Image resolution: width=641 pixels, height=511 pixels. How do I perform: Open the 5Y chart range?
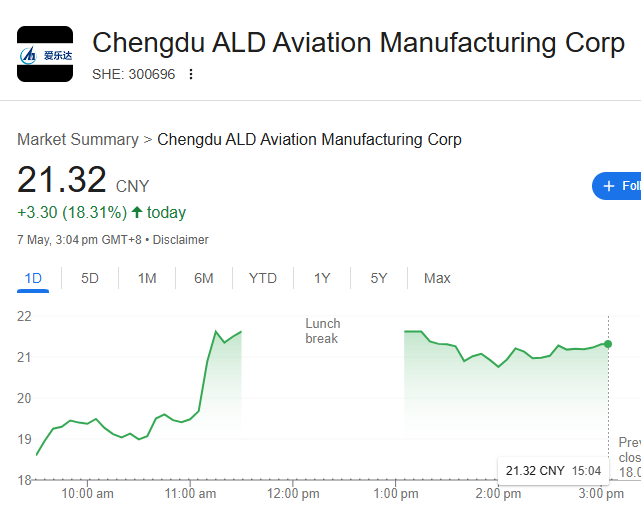pos(379,278)
